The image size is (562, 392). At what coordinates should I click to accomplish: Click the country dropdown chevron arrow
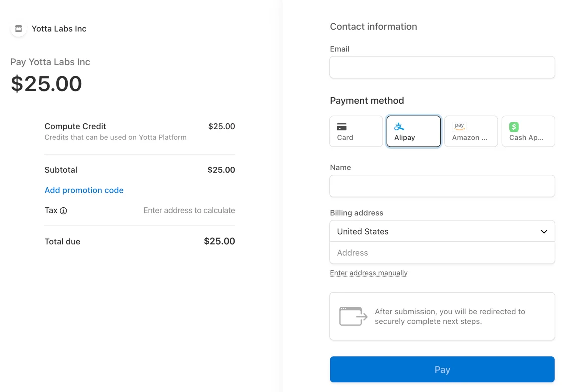pyautogui.click(x=544, y=232)
